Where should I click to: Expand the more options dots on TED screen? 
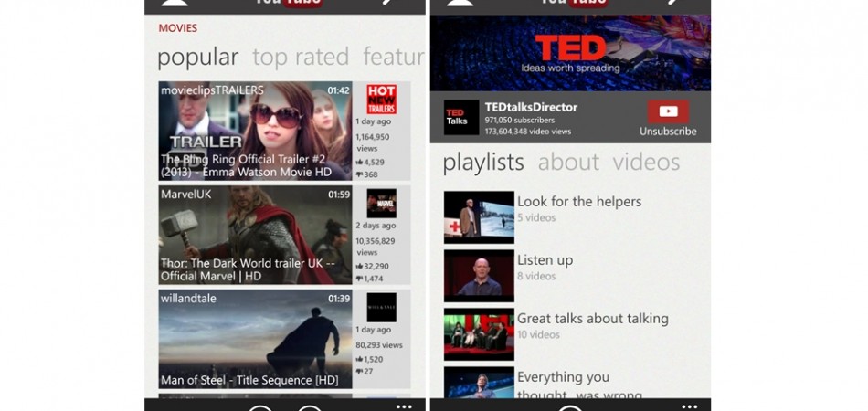(x=689, y=405)
